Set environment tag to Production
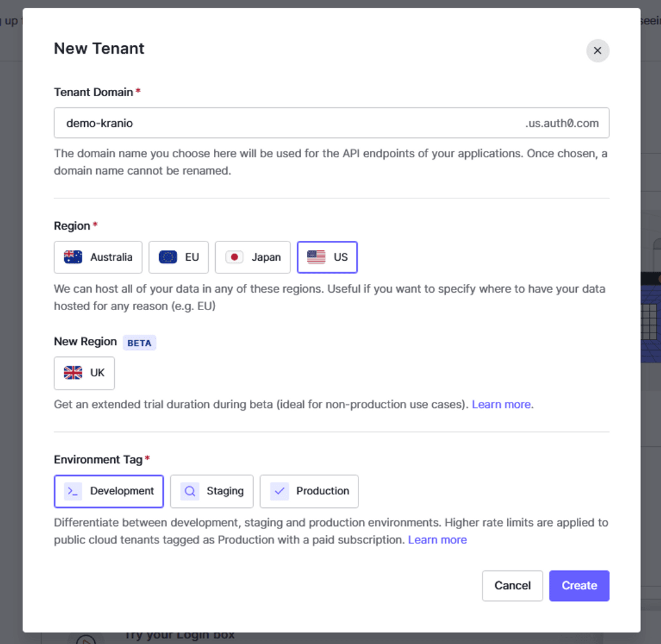661x644 pixels. click(x=309, y=491)
